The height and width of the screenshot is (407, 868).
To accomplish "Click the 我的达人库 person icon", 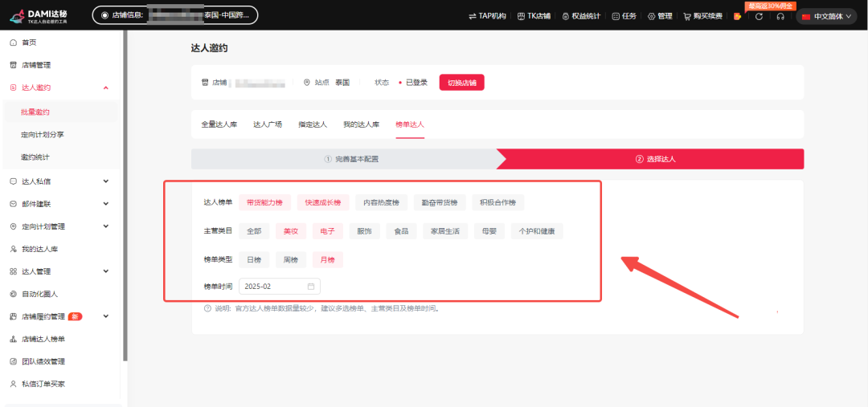I will pyautogui.click(x=14, y=250).
